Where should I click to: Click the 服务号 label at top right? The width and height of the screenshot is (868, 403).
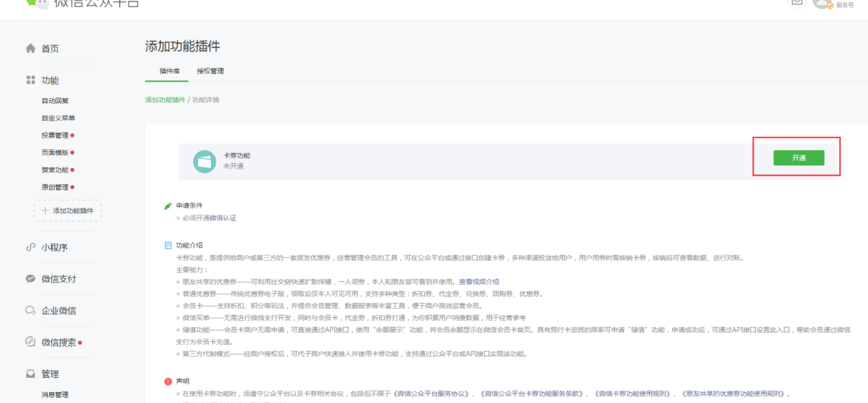coord(845,5)
